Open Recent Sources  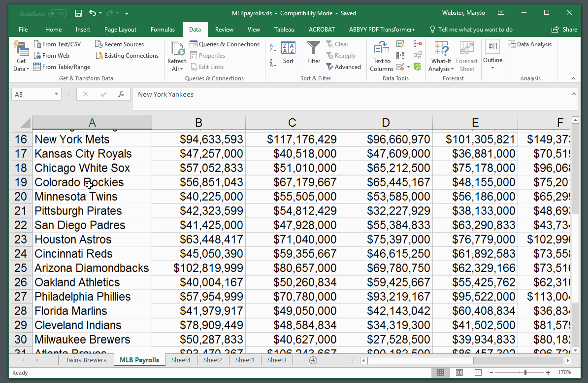119,44
